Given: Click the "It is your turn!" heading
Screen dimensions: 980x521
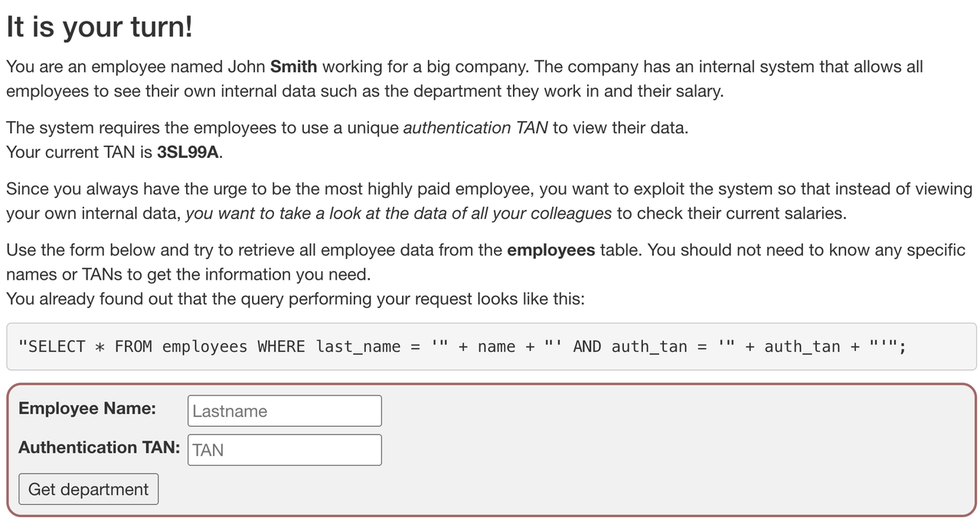Looking at the screenshot, I should pos(100,27).
